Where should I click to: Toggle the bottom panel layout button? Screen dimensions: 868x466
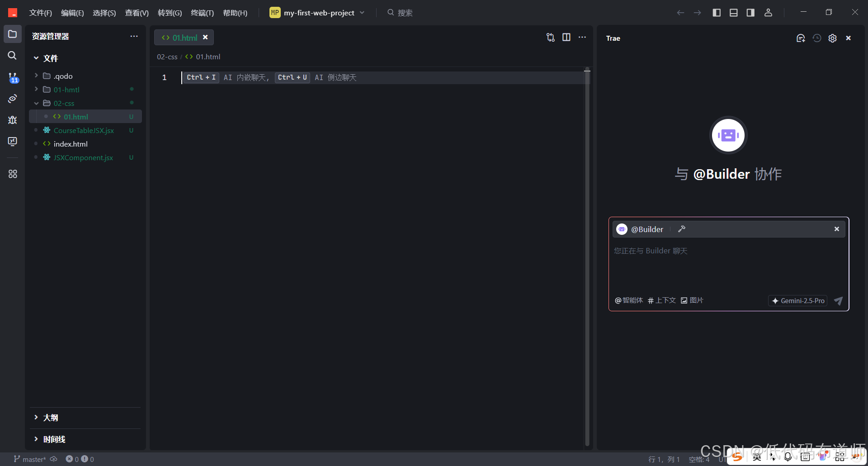pyautogui.click(x=734, y=13)
